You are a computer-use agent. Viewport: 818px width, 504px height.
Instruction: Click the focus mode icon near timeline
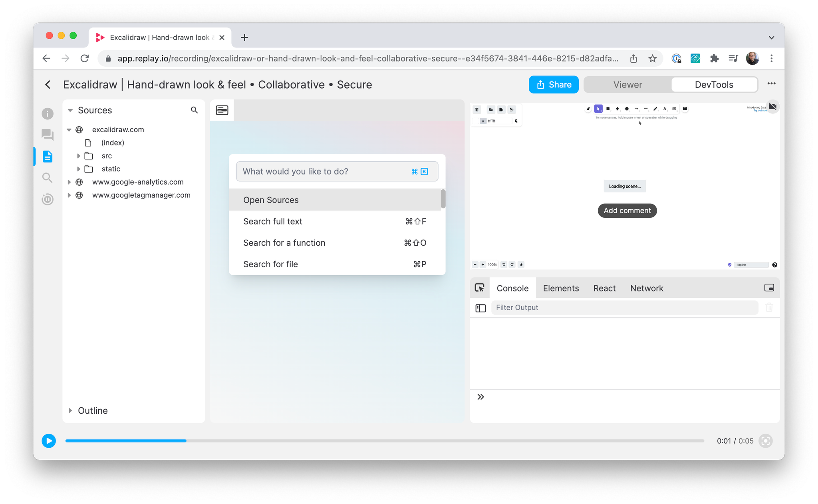pyautogui.click(x=766, y=441)
